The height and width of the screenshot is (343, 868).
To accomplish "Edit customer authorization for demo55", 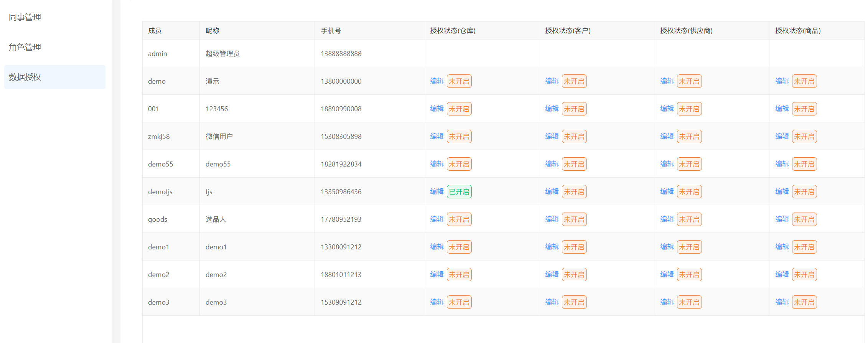I will pyautogui.click(x=552, y=164).
